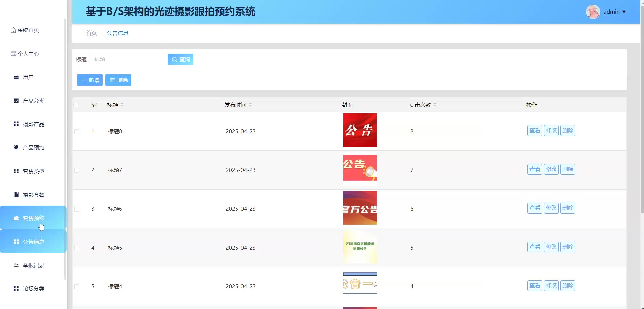Click the chart icon next to 产品分类
Image resolution: width=644 pixels, height=309 pixels.
(16, 101)
